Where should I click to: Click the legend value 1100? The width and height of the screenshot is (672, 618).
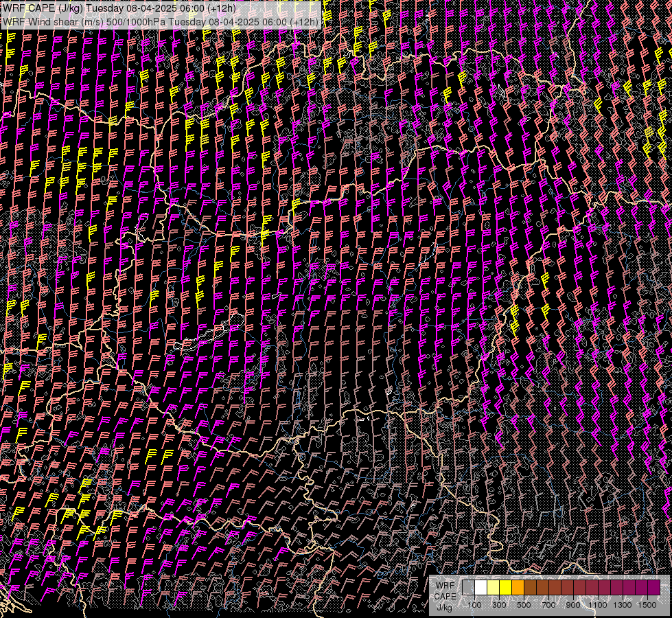click(598, 605)
